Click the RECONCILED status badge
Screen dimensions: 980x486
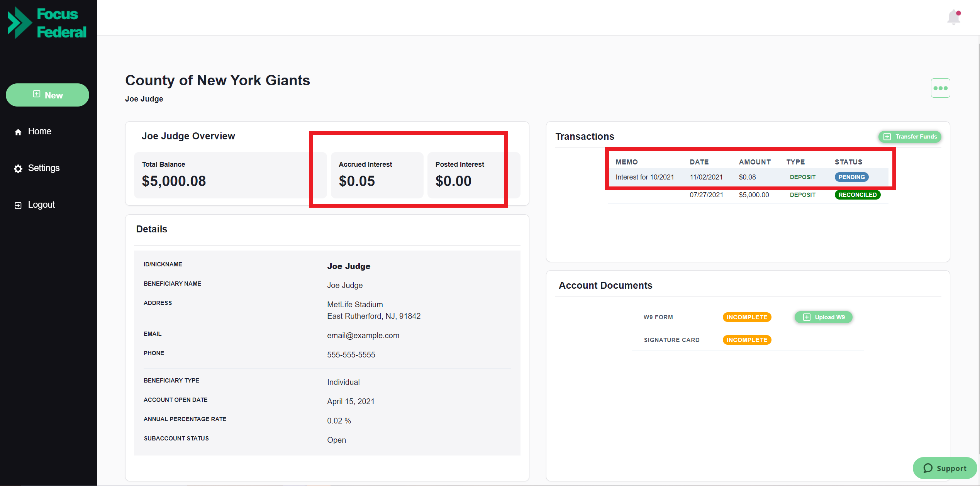(x=857, y=195)
